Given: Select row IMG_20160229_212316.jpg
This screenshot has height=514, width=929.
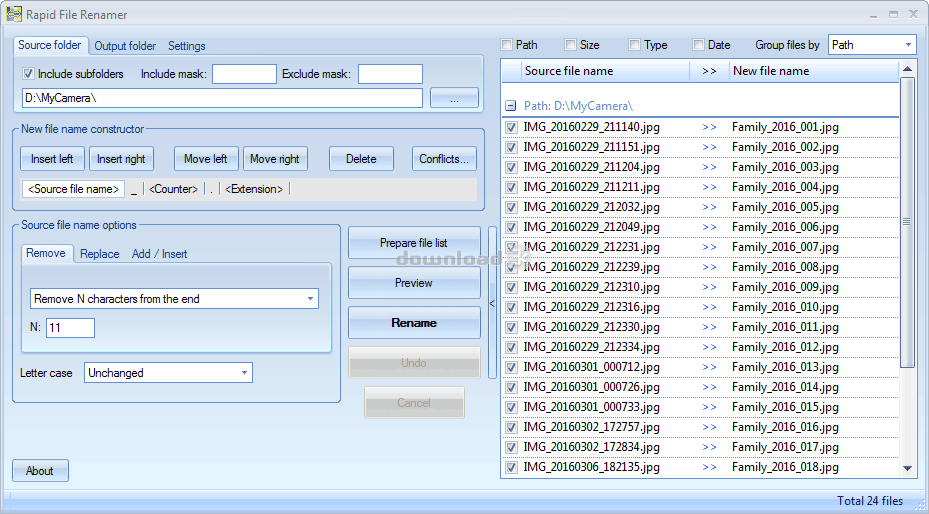Looking at the screenshot, I should click(700, 307).
